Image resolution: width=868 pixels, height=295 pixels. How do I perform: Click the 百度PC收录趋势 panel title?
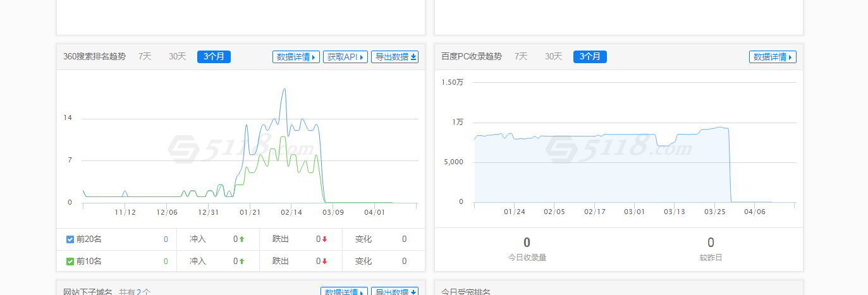pyautogui.click(x=472, y=56)
